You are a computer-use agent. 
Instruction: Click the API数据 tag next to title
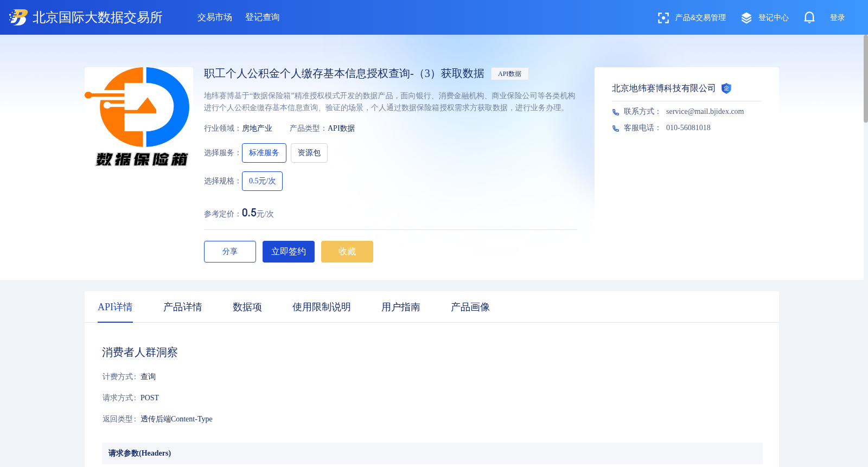pos(510,74)
